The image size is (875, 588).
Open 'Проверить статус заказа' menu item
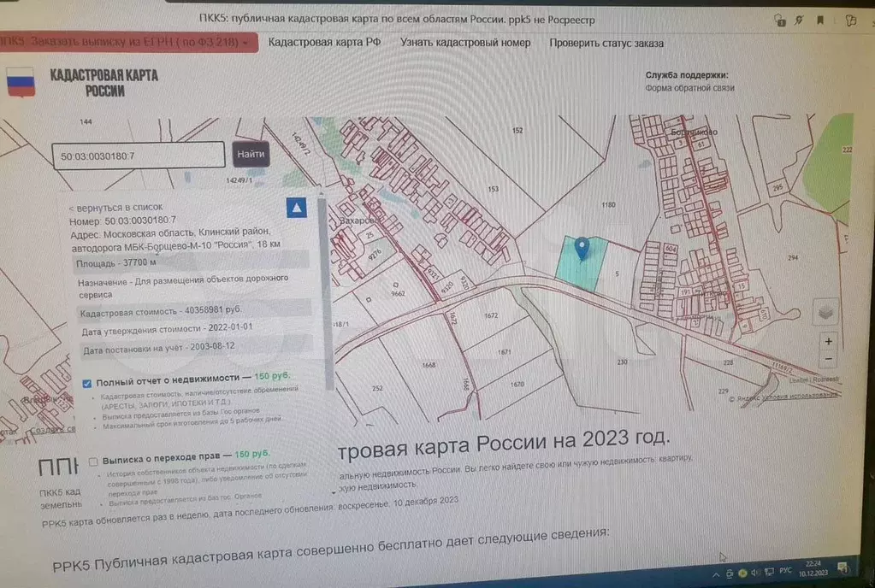point(606,43)
